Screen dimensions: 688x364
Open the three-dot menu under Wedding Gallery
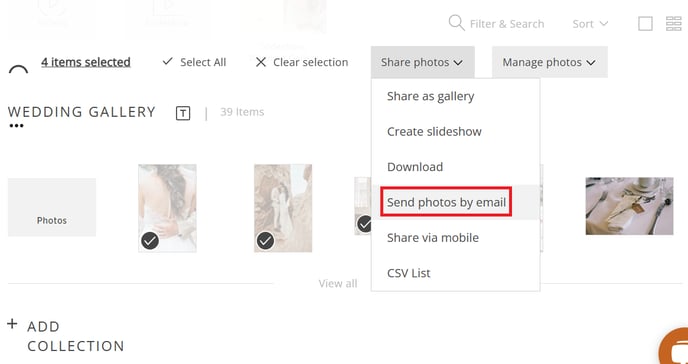click(17, 126)
